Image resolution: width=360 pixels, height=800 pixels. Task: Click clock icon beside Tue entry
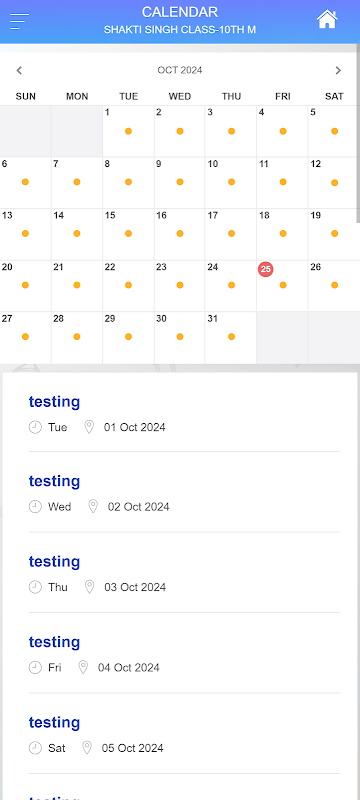pos(35,427)
